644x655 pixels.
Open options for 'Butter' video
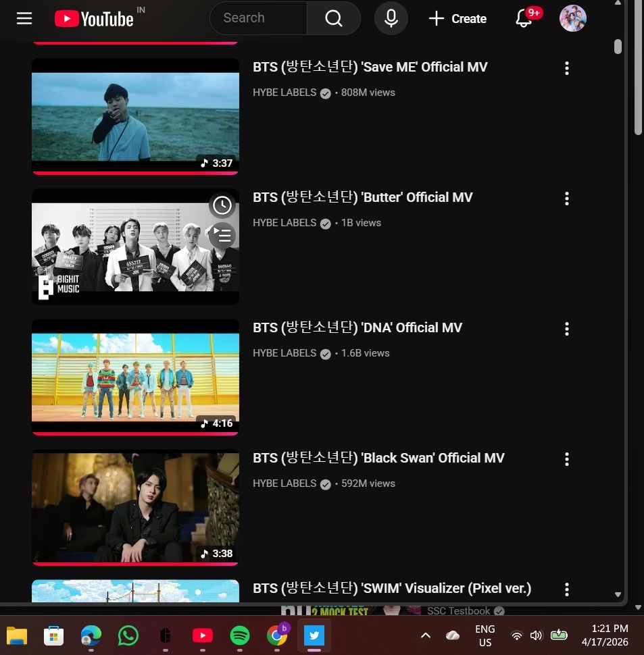(567, 199)
